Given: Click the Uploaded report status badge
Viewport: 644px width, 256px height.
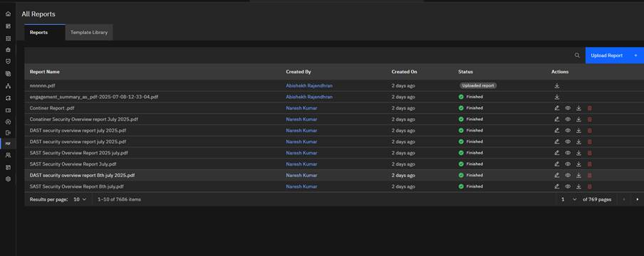Looking at the screenshot, I should tap(478, 86).
